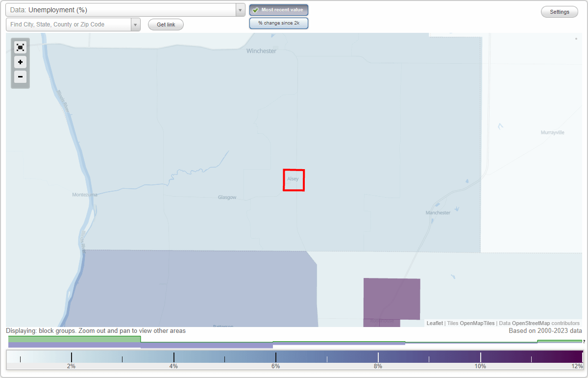
Task: Focus the Find City, State, County search field
Action: point(69,25)
